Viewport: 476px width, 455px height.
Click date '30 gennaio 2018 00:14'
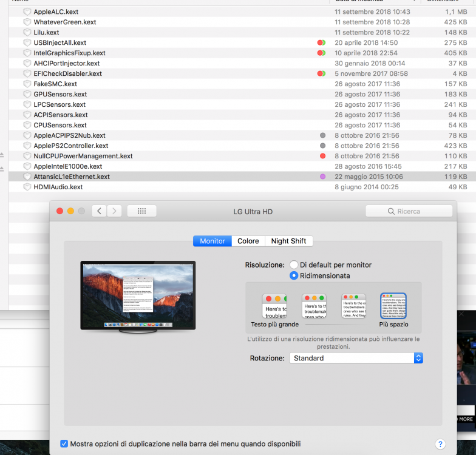(370, 63)
